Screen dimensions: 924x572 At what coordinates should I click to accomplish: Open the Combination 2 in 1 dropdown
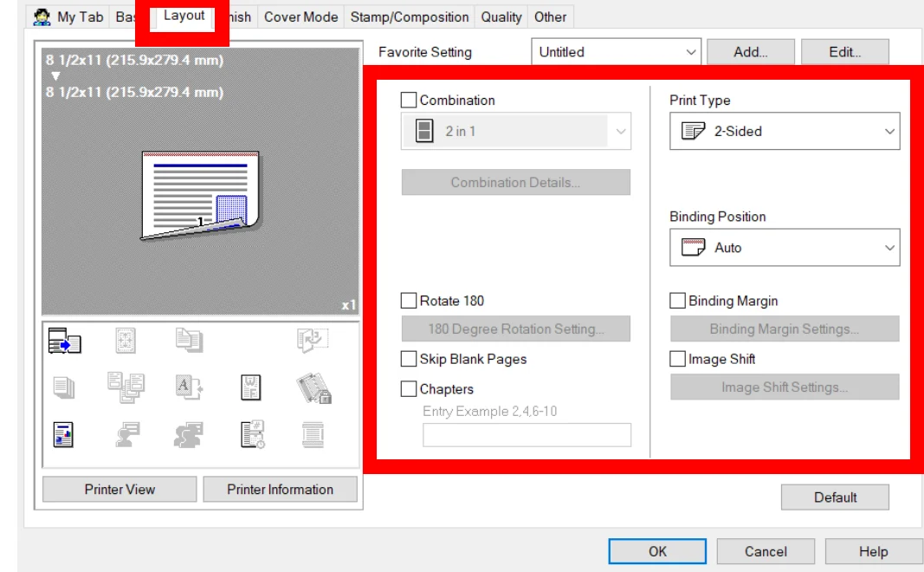(515, 131)
